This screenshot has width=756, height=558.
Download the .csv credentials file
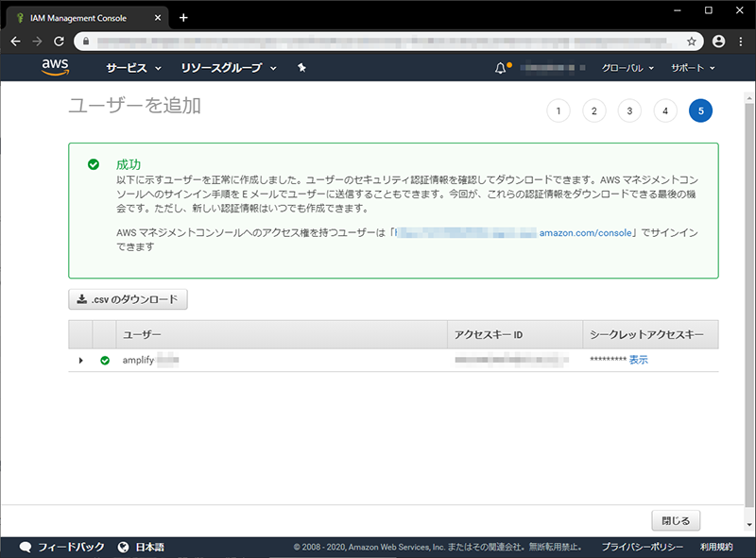click(128, 299)
